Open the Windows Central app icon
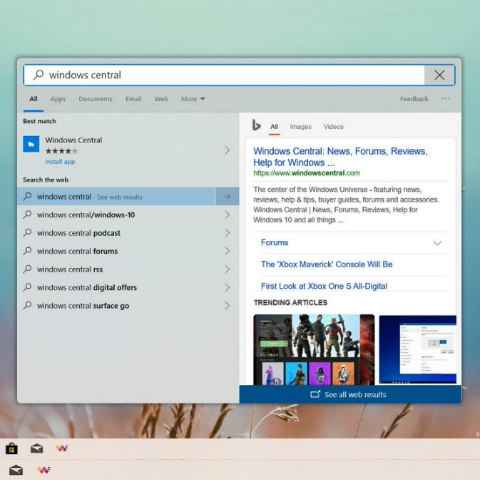This screenshot has width=480, height=480. click(31, 144)
